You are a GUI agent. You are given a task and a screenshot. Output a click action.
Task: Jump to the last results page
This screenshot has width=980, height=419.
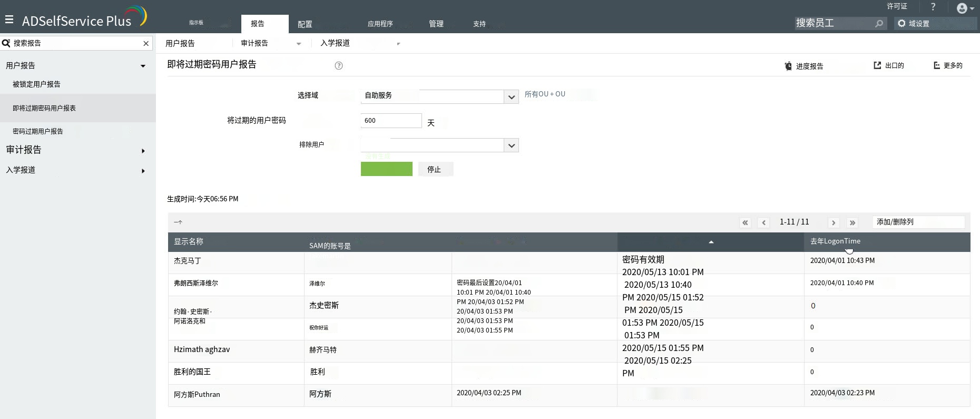pos(852,222)
